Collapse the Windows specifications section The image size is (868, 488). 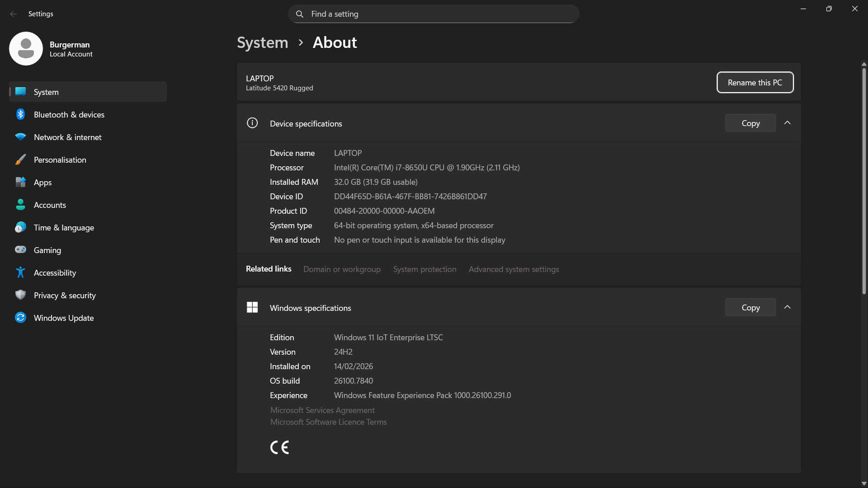pos(787,307)
